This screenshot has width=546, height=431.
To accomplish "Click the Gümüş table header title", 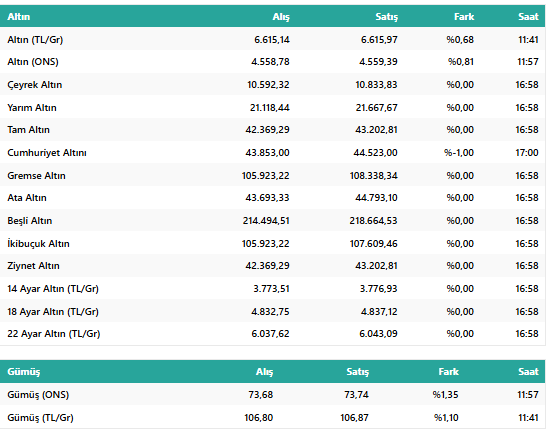I will (x=24, y=372).
